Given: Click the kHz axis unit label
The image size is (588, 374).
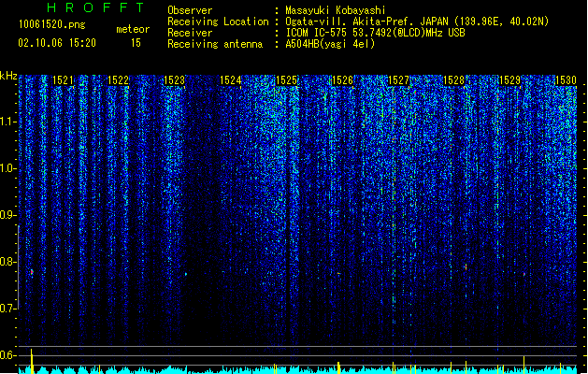Looking at the screenshot, I should [x=8, y=76].
